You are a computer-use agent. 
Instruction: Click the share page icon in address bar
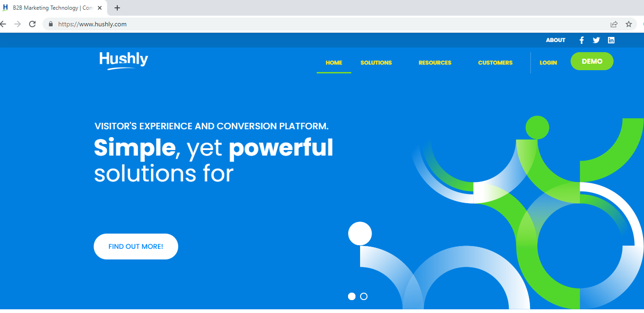[614, 24]
